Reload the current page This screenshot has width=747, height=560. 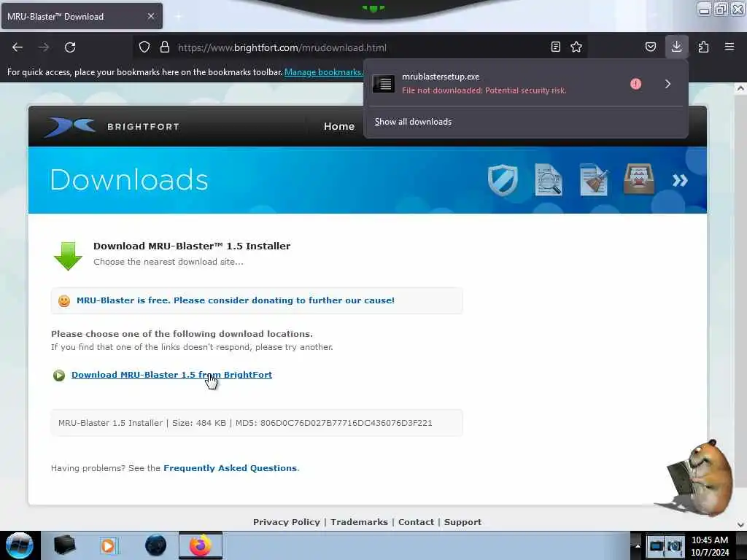coord(70,47)
